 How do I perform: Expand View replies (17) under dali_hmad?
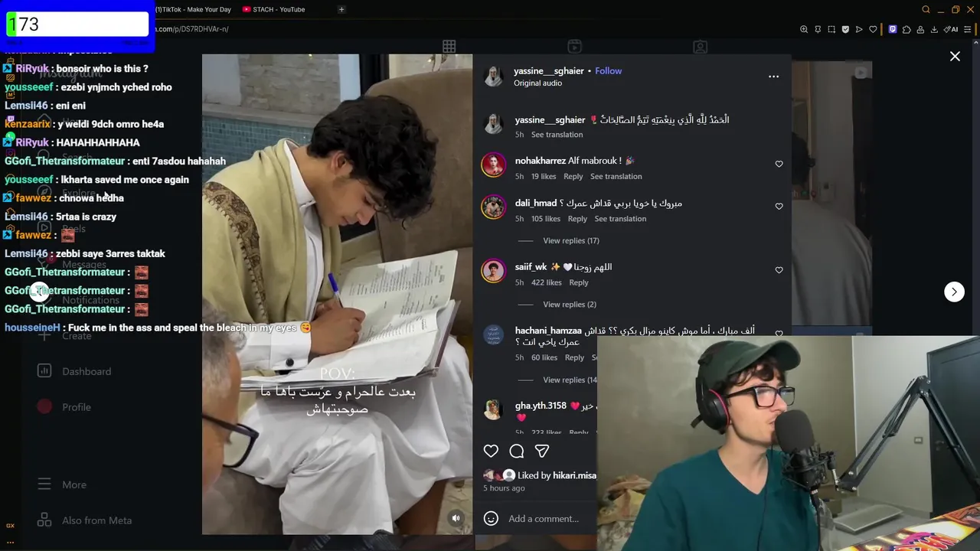[571, 240]
